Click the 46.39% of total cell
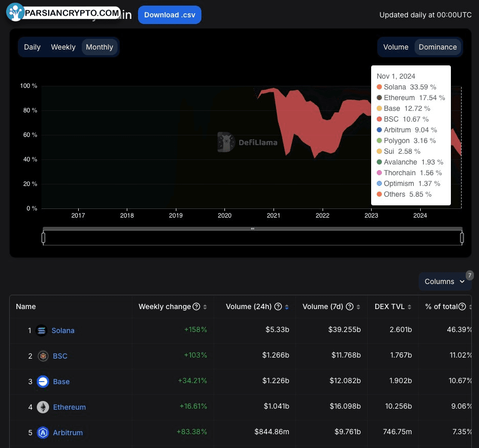The height and width of the screenshot is (448, 479). point(460,329)
